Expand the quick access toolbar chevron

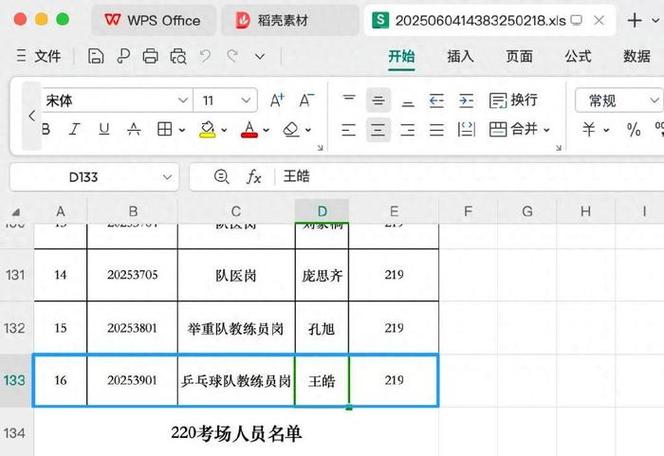(x=260, y=56)
